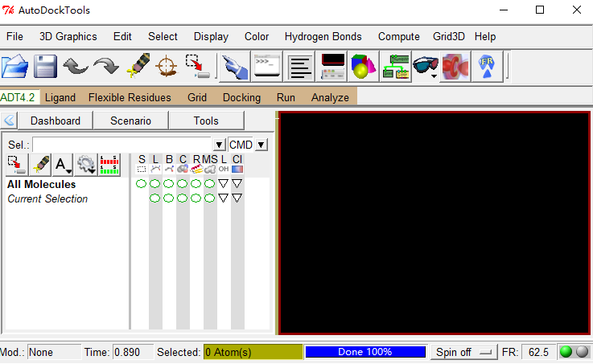The width and height of the screenshot is (593, 364).
Task: Click the Scenario button
Action: 130,121
